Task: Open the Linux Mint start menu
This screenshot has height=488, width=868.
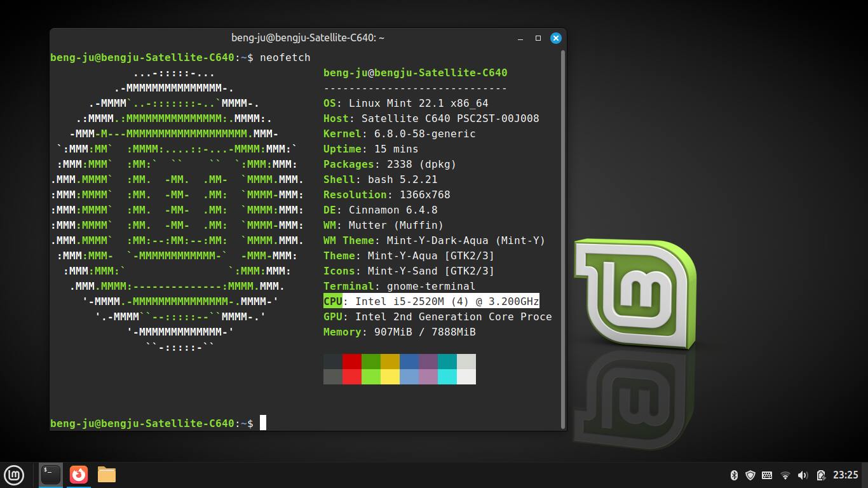Action: point(14,475)
